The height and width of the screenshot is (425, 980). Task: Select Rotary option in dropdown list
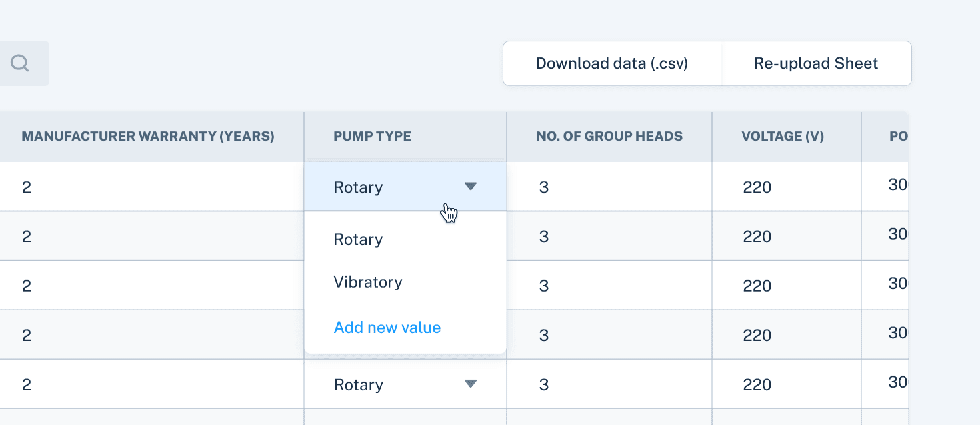click(x=358, y=240)
